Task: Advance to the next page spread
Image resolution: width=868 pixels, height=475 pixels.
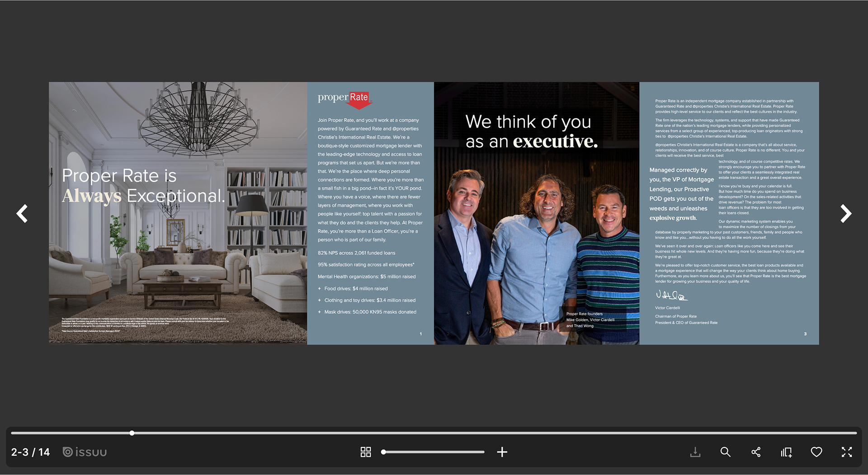Action: (x=846, y=213)
